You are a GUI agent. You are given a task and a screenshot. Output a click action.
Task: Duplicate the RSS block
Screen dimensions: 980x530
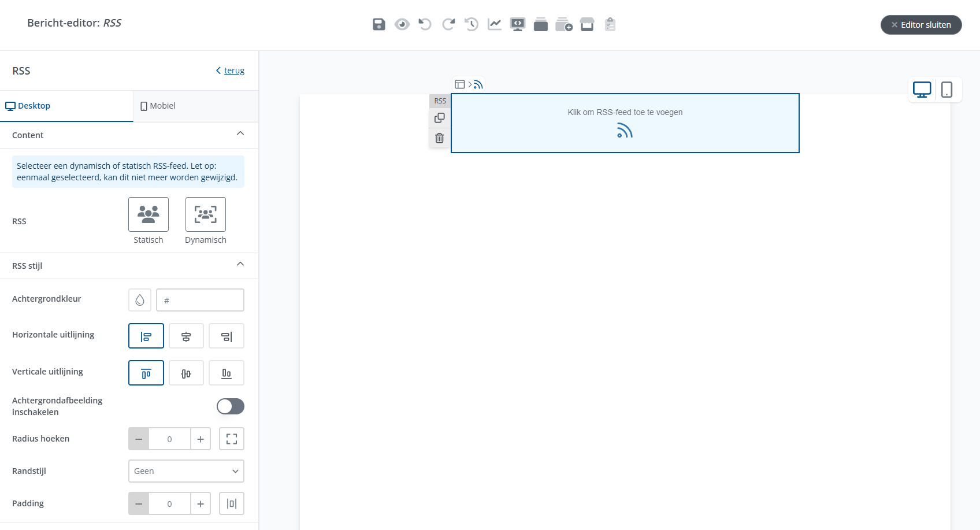coord(440,118)
